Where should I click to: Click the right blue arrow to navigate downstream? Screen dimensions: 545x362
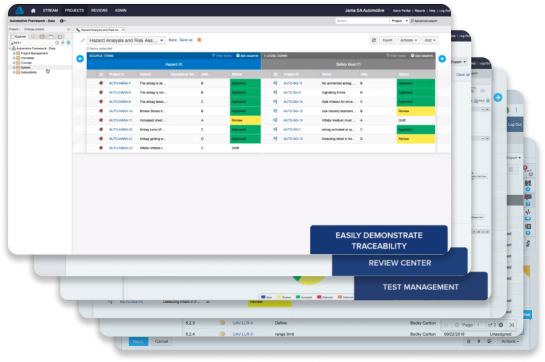click(x=442, y=59)
